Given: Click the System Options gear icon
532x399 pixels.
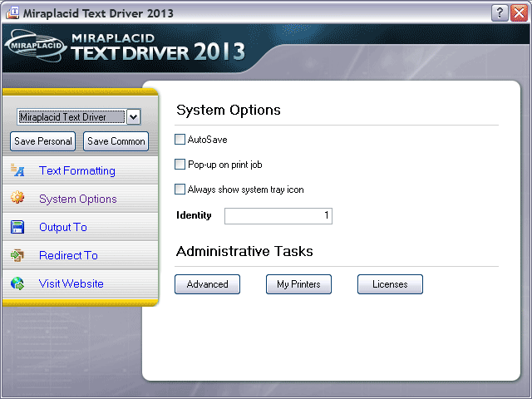Looking at the screenshot, I should 17,198.
